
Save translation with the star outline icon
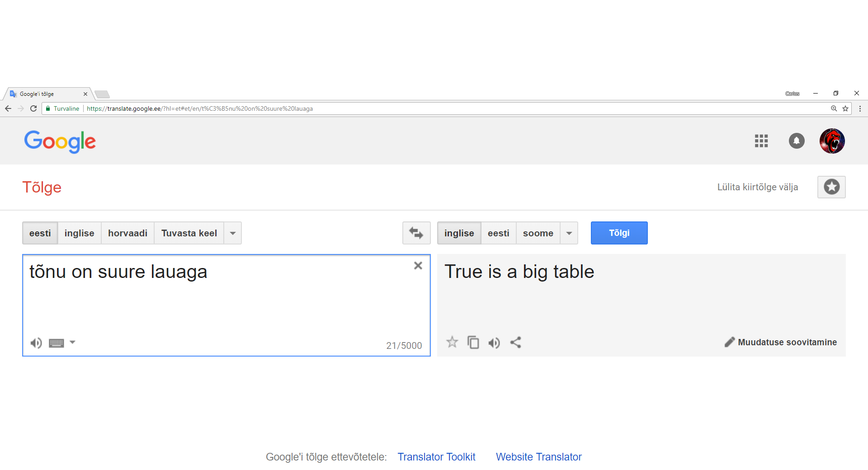452,342
